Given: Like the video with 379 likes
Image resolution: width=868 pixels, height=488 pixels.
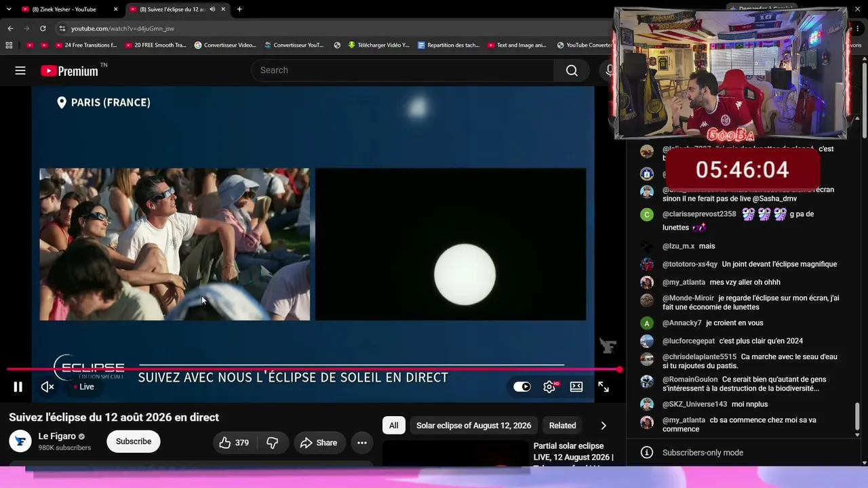Looking at the screenshot, I should point(235,443).
